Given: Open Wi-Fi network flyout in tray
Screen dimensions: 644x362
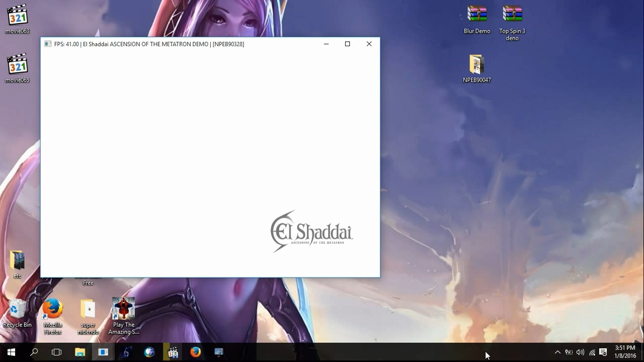Looking at the screenshot, I should 592,352.
